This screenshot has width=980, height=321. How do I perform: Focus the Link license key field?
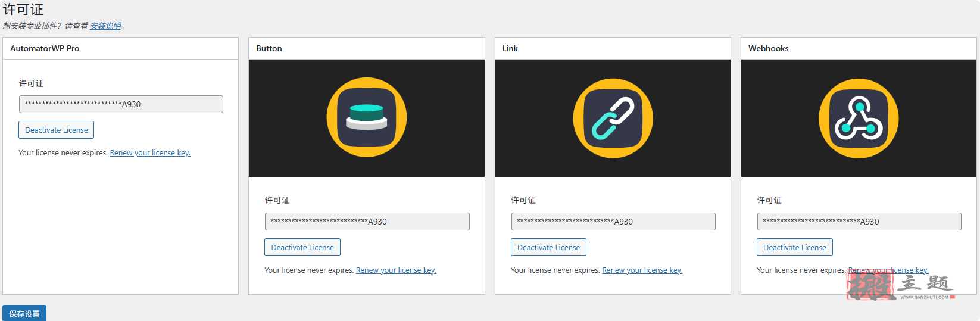pyautogui.click(x=613, y=222)
